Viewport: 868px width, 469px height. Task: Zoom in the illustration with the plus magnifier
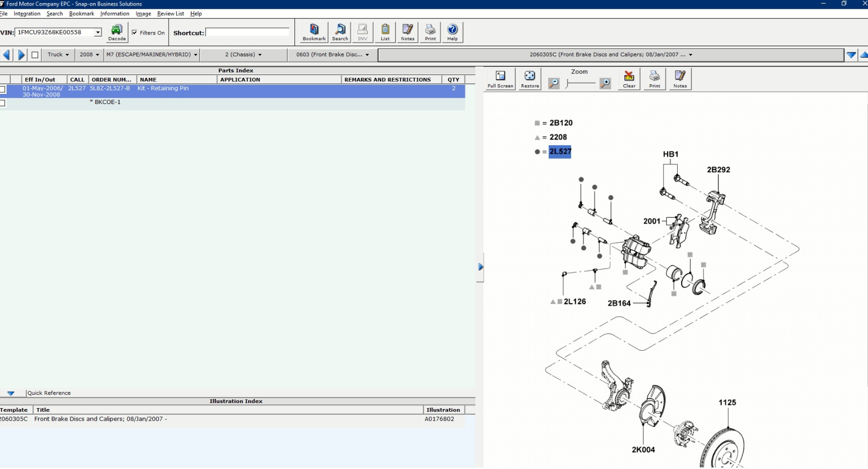605,83
